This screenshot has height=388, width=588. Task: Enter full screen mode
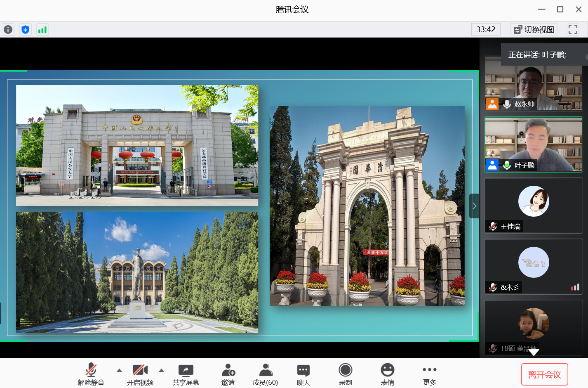click(573, 29)
